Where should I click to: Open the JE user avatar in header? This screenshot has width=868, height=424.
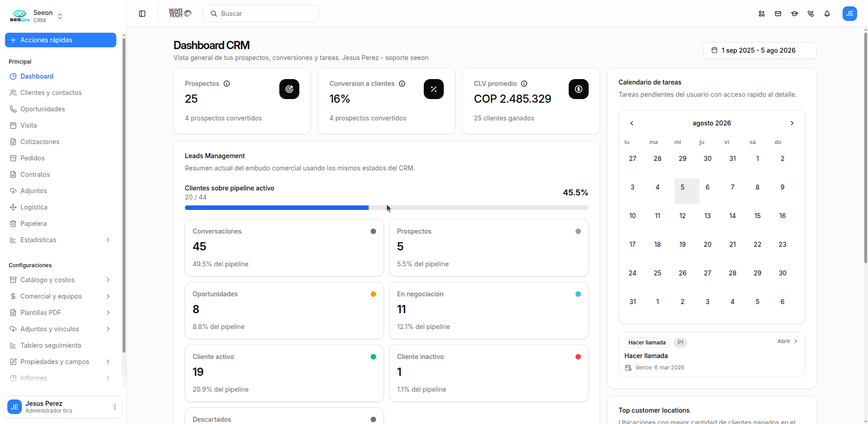point(850,14)
